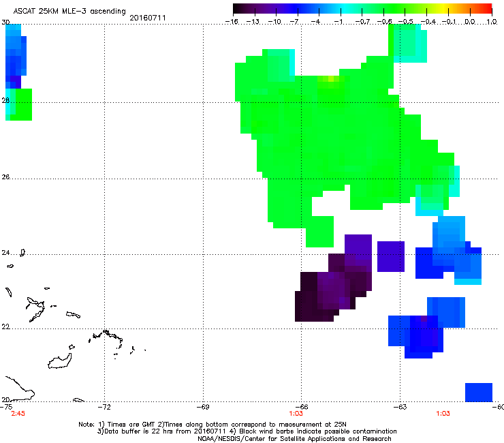Pick the black end of the color bar
The height and width of the screenshot is (443, 504).
point(237,9)
